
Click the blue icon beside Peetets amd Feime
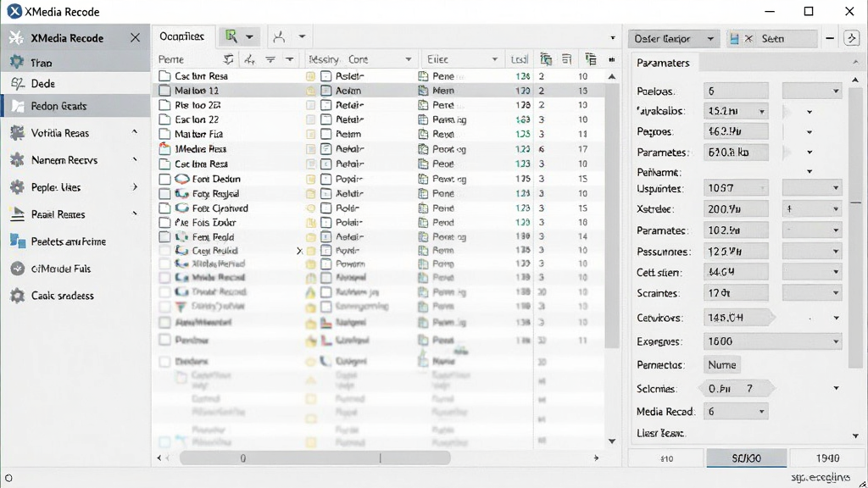pyautogui.click(x=17, y=241)
